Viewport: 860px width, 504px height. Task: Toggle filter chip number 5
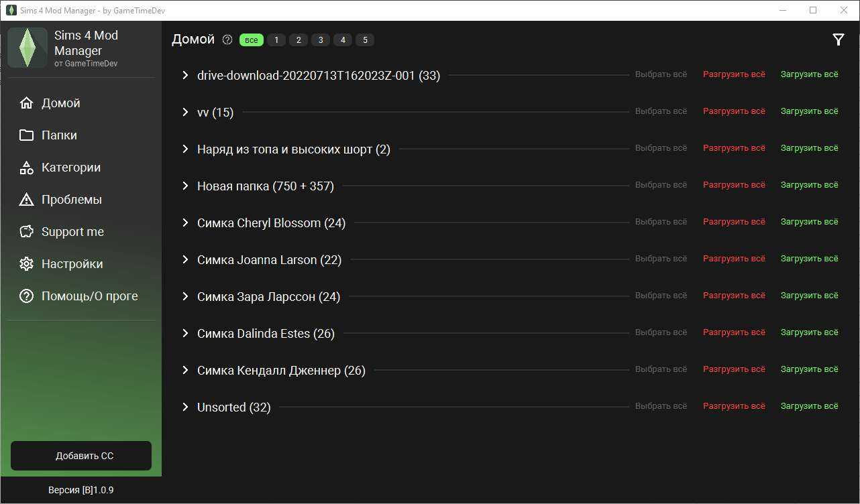pos(365,40)
